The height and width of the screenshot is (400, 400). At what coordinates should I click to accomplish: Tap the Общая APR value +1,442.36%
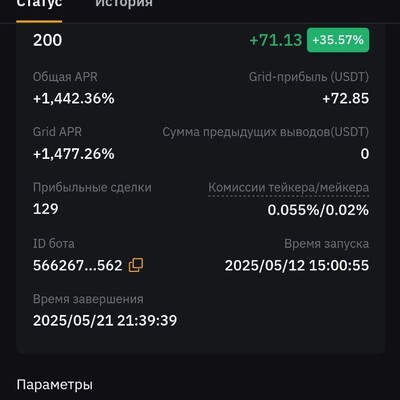point(74,99)
